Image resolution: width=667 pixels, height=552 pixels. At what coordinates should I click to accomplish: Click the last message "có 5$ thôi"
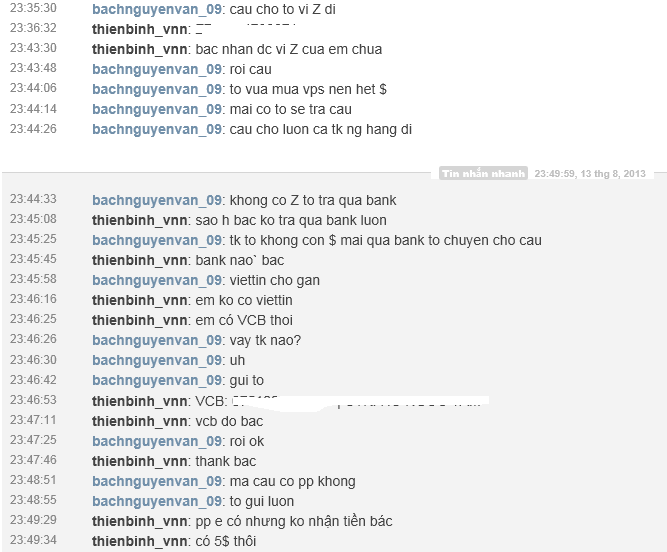[x=226, y=541]
